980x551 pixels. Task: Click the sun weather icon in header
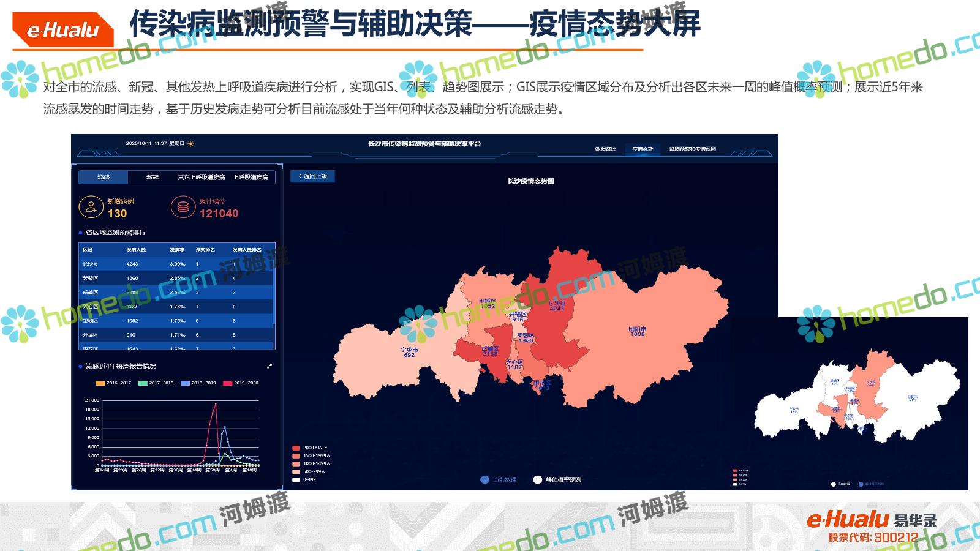[191, 144]
